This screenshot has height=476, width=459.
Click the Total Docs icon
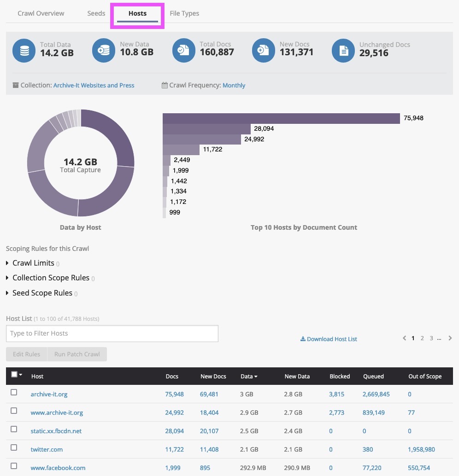[x=183, y=51]
